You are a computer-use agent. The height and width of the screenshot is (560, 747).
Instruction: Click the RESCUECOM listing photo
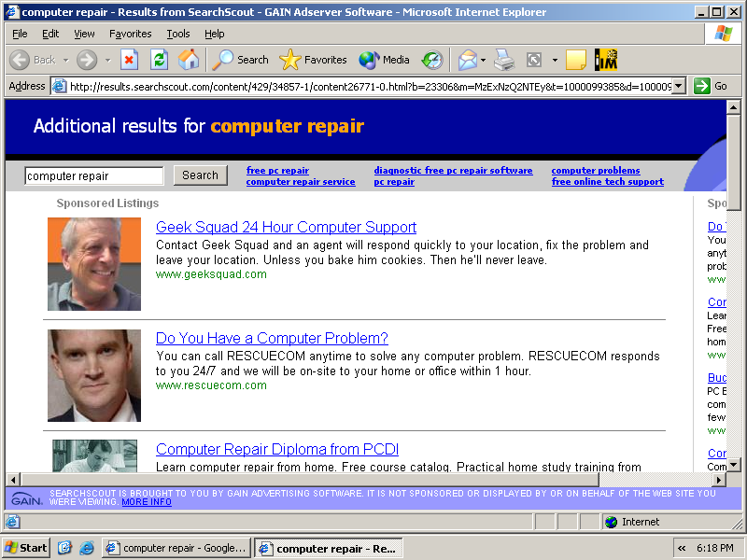tap(94, 376)
